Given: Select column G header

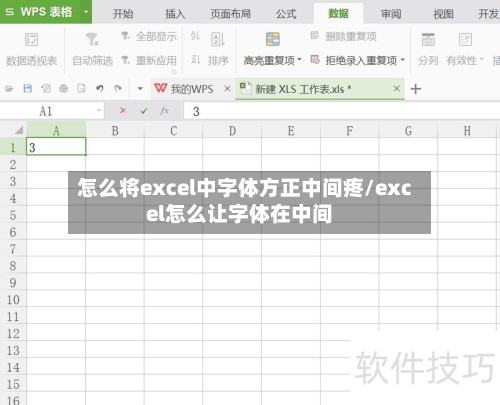Looking at the screenshot, I should (408, 131).
